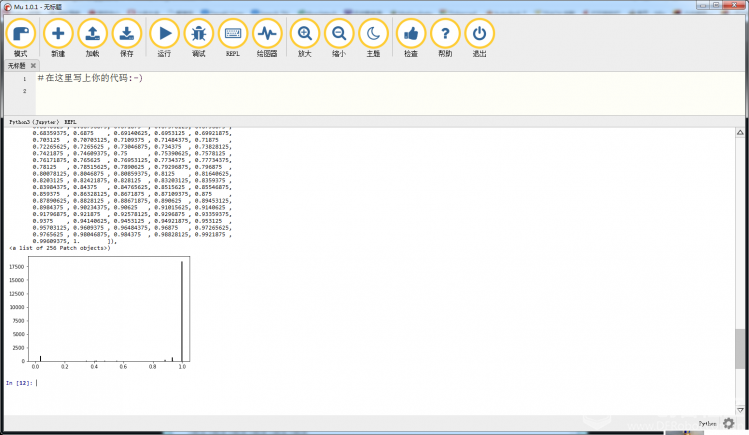Click the Python3 (Jupyter) REPL pane title
749x435 pixels.
[x=43, y=122]
